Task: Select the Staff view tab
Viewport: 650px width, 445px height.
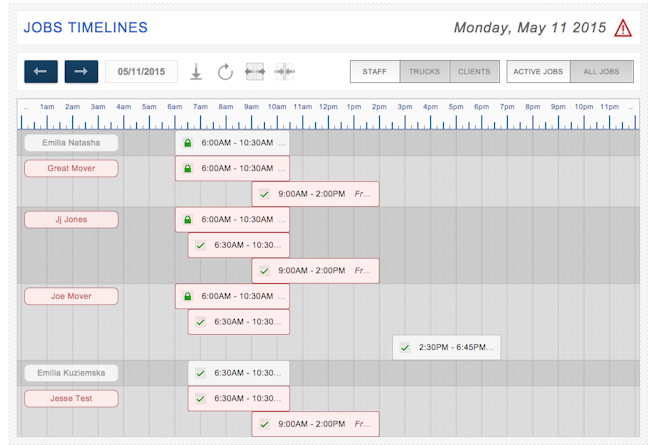Action: coord(375,71)
